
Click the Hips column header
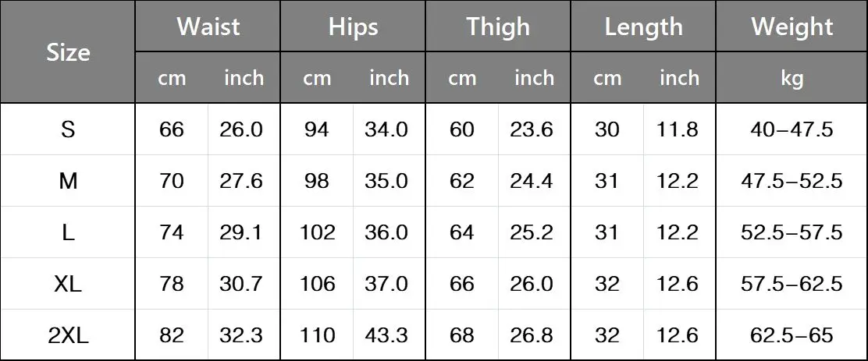click(353, 27)
